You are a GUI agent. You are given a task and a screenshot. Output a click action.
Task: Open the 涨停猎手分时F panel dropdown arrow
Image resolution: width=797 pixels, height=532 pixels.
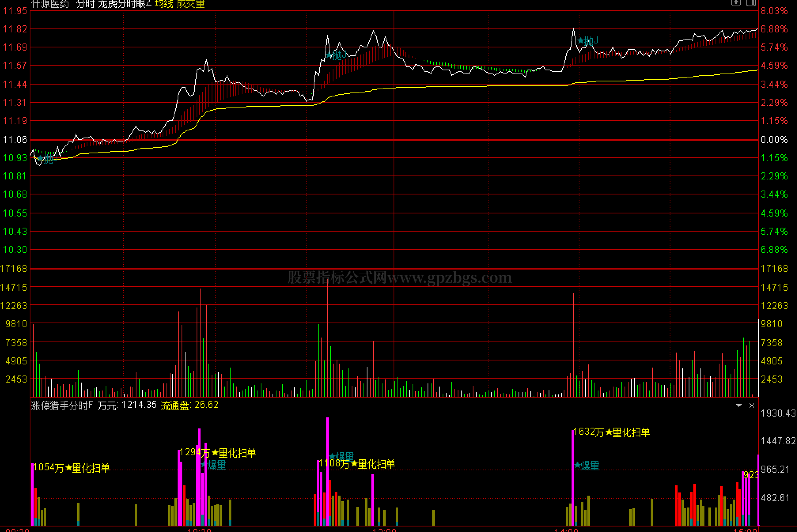(738, 406)
